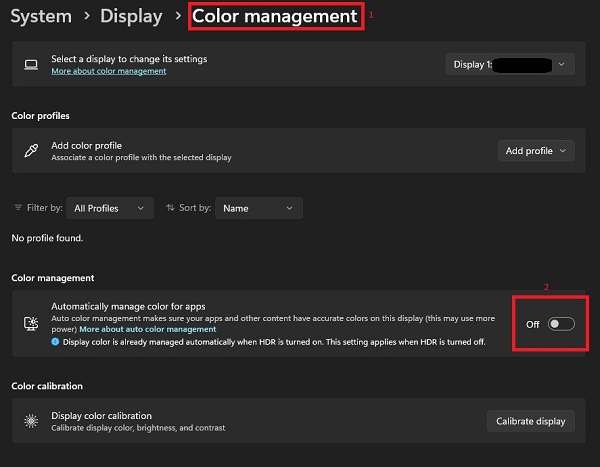Click the 'No profile found.' text

point(47,238)
